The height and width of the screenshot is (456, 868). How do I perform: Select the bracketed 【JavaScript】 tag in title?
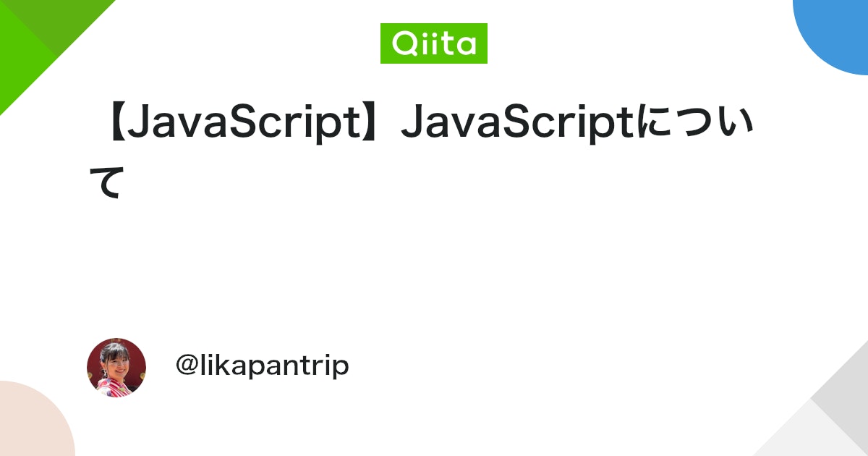click(x=244, y=124)
